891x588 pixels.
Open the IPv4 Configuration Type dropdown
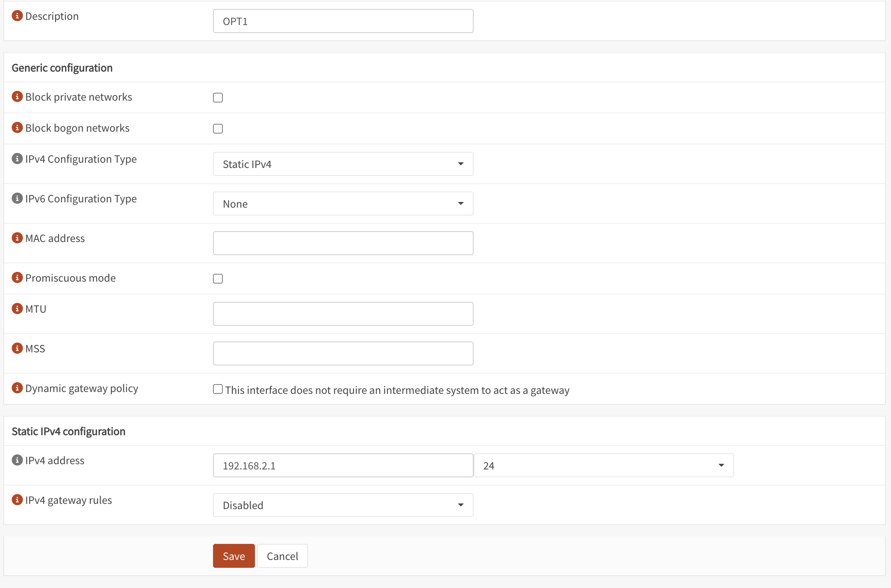click(343, 164)
